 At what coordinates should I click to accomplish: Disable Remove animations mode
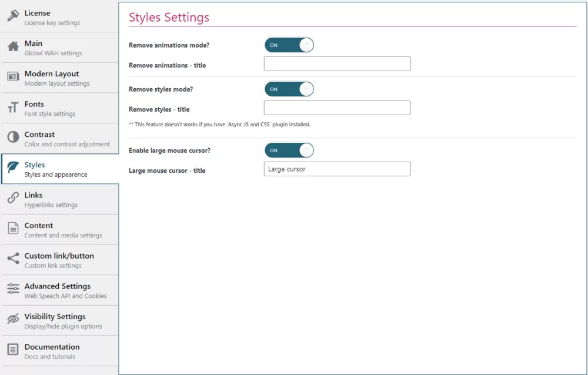pos(289,45)
